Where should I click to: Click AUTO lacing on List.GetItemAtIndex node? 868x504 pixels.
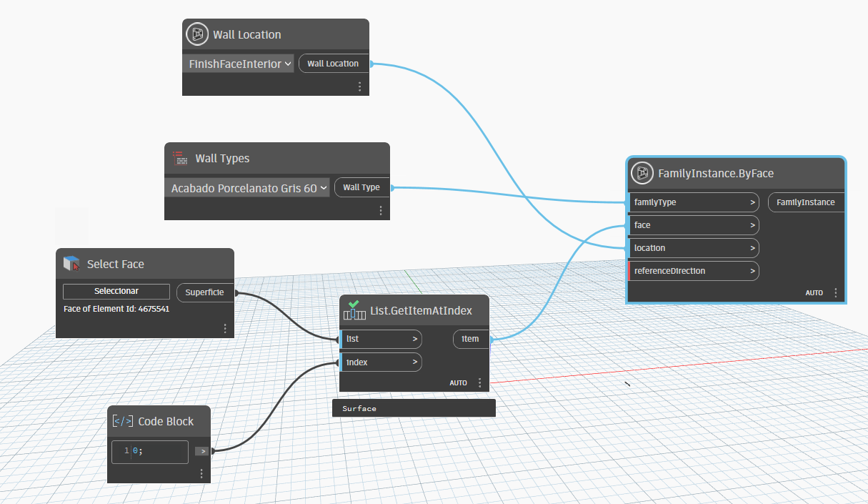(x=459, y=383)
